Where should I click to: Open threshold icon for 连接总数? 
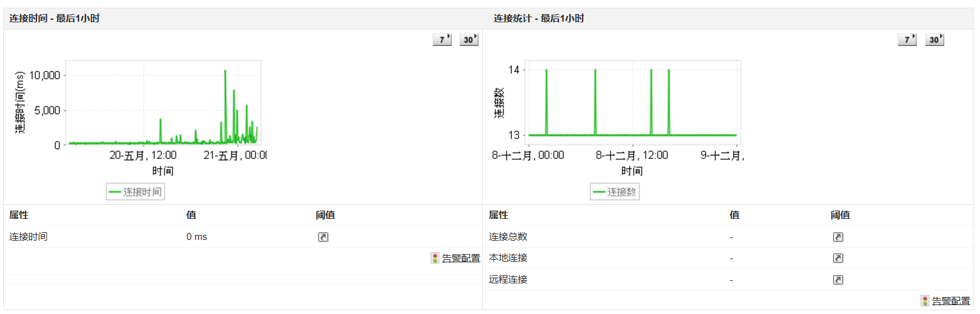(x=838, y=237)
